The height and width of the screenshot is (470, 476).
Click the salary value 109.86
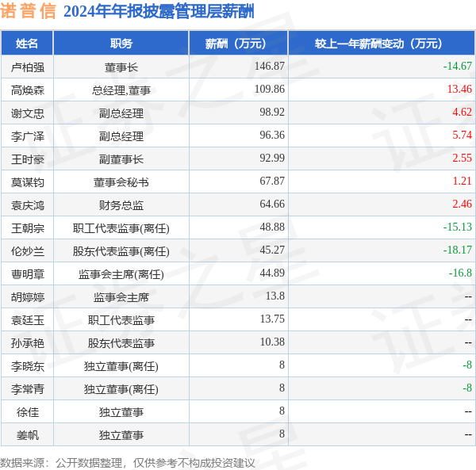[270, 89]
